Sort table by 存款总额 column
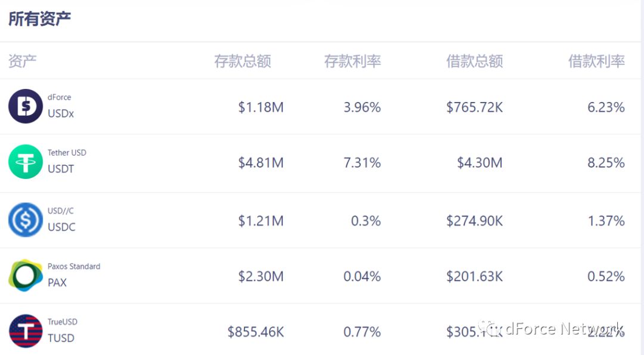 point(242,60)
